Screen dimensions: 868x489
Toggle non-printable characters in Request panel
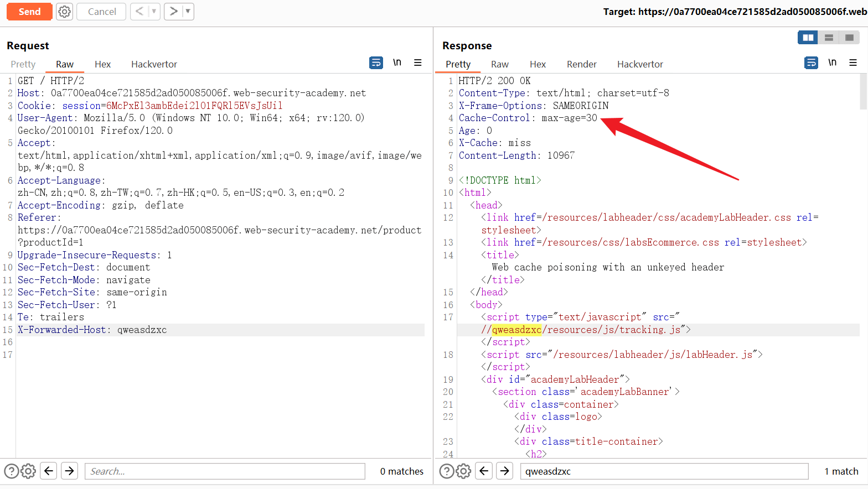click(x=397, y=63)
